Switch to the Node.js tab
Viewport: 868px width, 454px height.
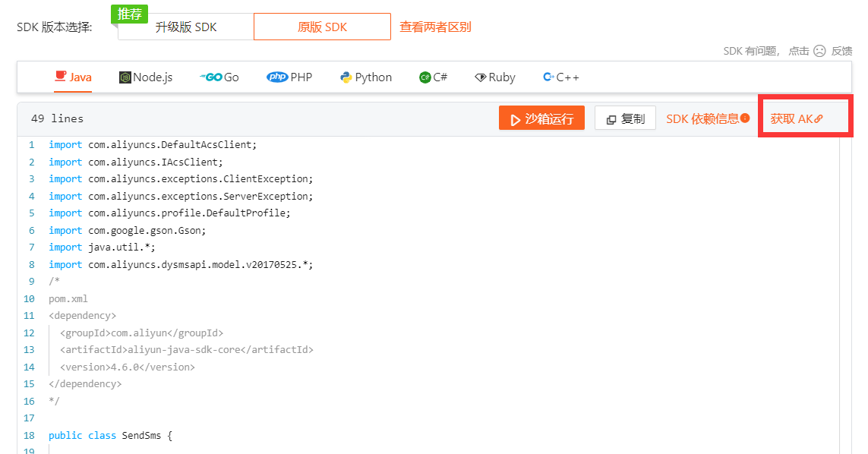click(x=146, y=77)
